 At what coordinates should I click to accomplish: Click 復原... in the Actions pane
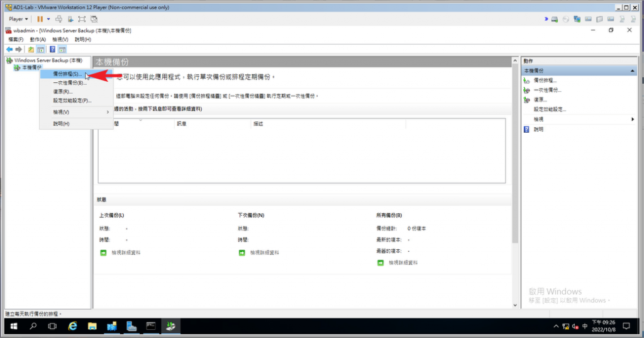click(x=540, y=99)
